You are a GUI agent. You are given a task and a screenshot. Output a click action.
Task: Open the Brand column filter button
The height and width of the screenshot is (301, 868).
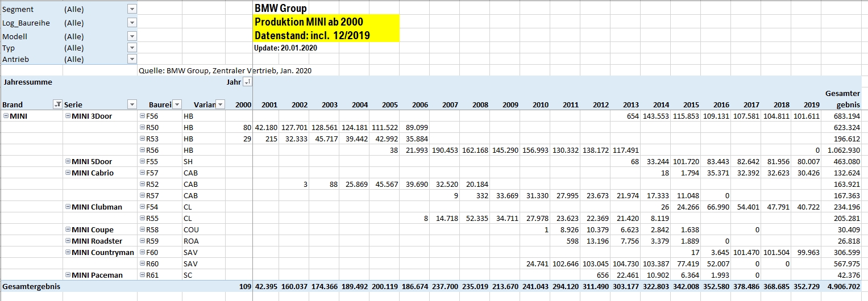[57, 104]
